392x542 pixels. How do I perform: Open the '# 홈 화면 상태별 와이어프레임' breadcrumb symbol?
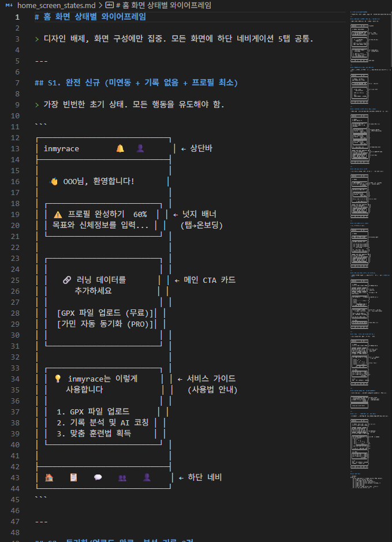click(x=163, y=5)
